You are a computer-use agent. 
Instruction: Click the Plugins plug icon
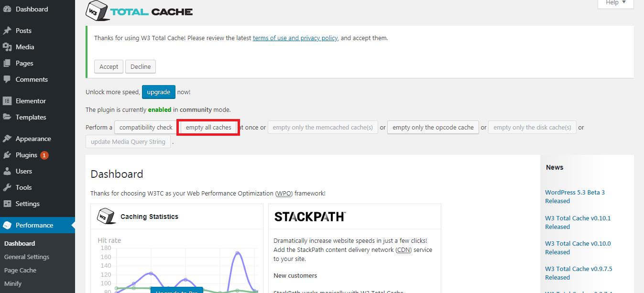(7, 155)
